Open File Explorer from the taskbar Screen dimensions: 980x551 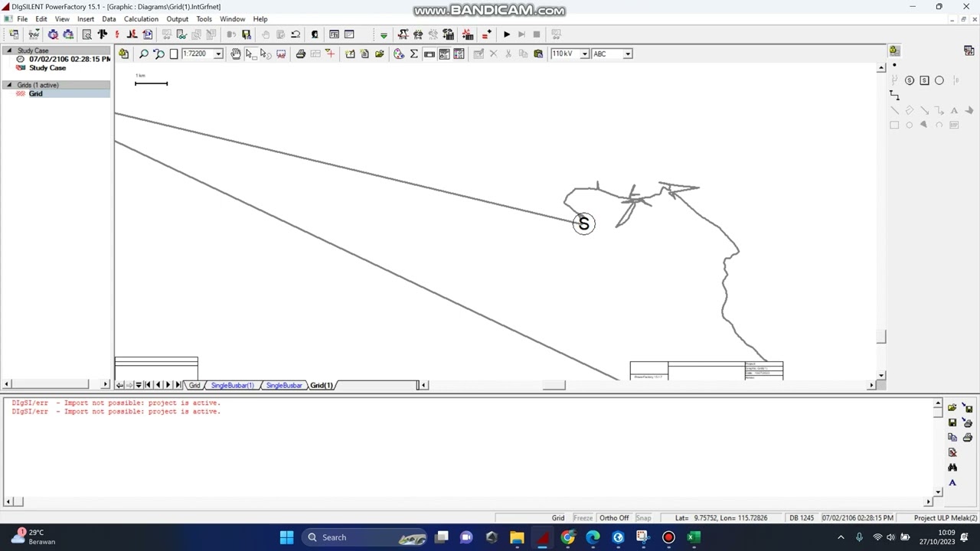517,537
